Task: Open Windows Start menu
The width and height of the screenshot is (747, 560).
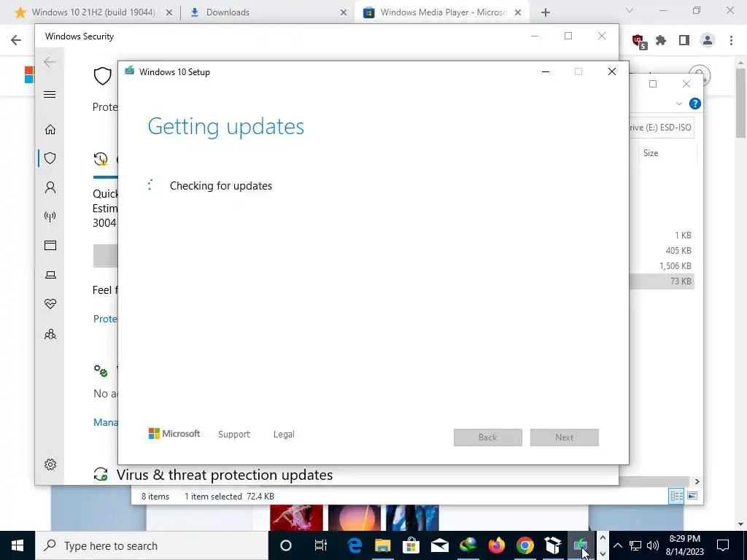Action: click(18, 545)
